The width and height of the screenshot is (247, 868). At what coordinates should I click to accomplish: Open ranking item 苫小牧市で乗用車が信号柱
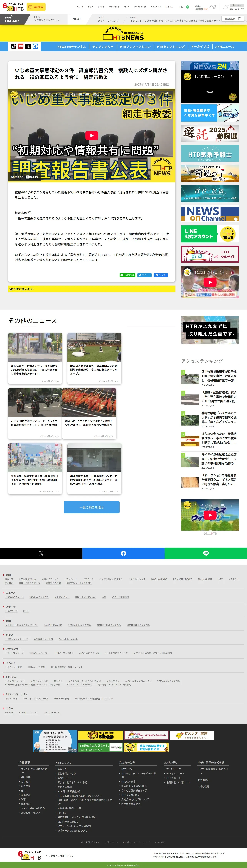tap(210, 378)
